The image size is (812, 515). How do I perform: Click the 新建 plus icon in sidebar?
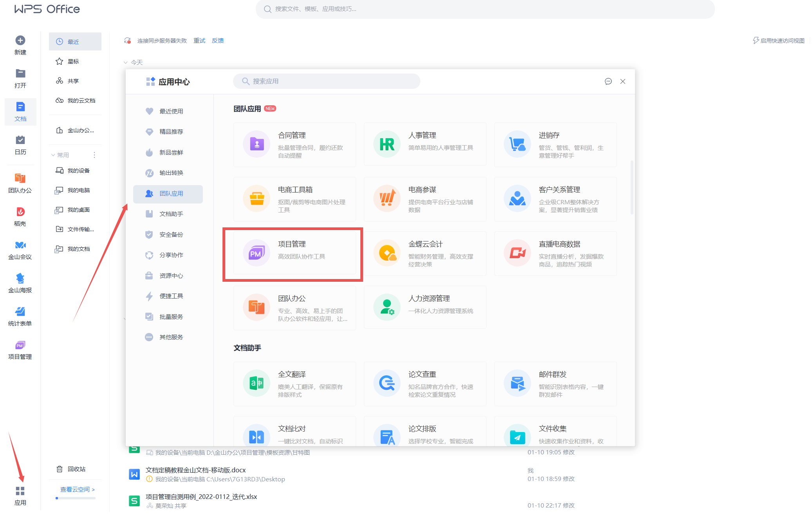(x=20, y=41)
